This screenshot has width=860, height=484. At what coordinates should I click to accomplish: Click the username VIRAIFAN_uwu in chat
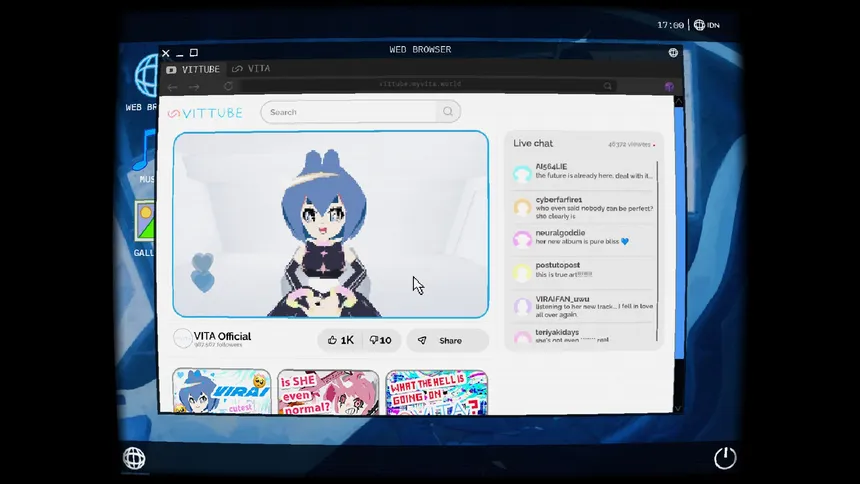tap(562, 299)
